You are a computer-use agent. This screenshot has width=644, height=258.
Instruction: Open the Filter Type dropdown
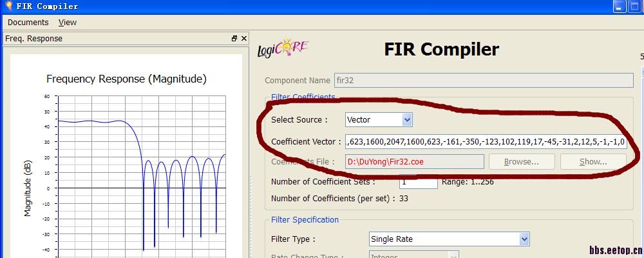[x=450, y=239]
